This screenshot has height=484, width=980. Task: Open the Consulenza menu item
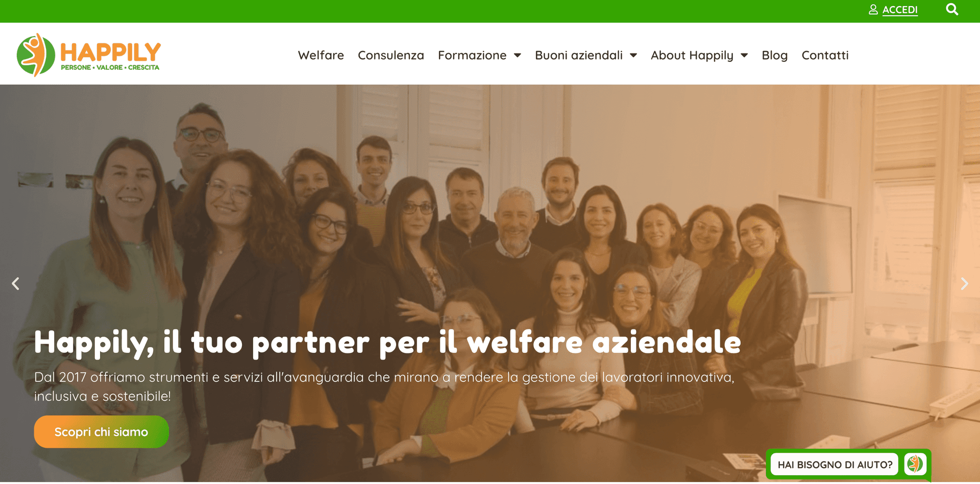point(391,55)
